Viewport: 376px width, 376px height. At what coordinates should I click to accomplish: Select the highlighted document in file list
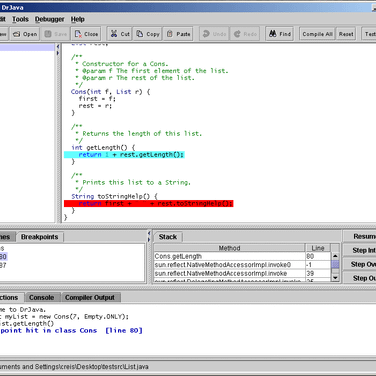tap(27, 47)
